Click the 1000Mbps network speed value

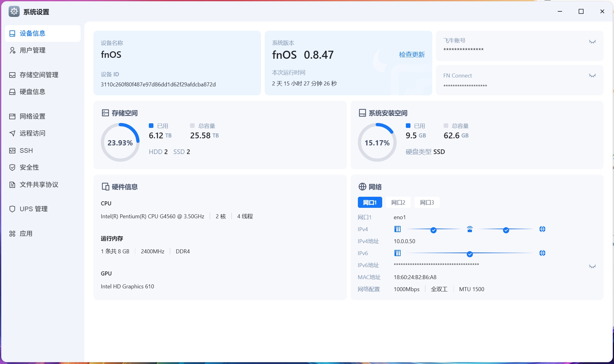coord(406,289)
